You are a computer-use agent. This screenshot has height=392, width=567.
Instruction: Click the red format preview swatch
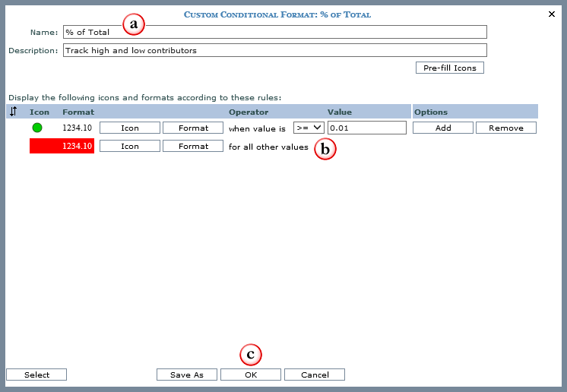point(62,146)
